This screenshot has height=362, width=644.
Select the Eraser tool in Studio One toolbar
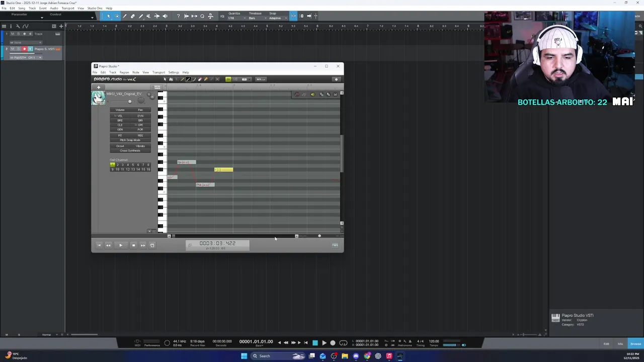pos(133,16)
